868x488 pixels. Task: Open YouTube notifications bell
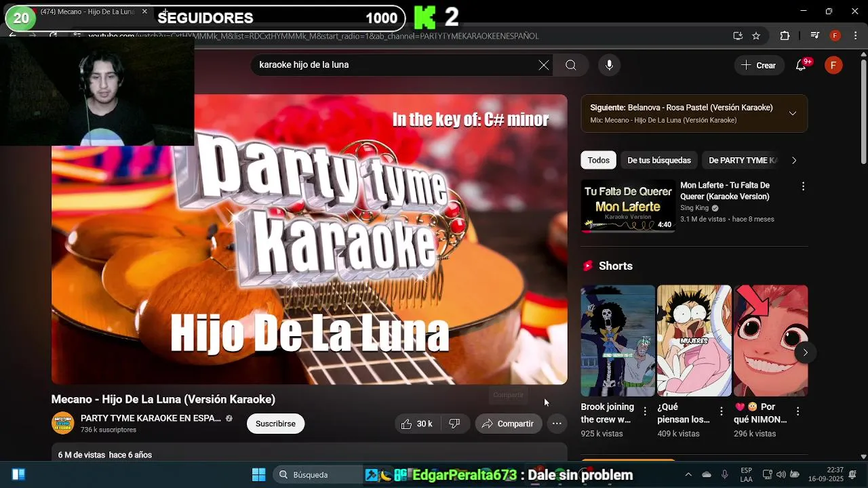(x=801, y=65)
